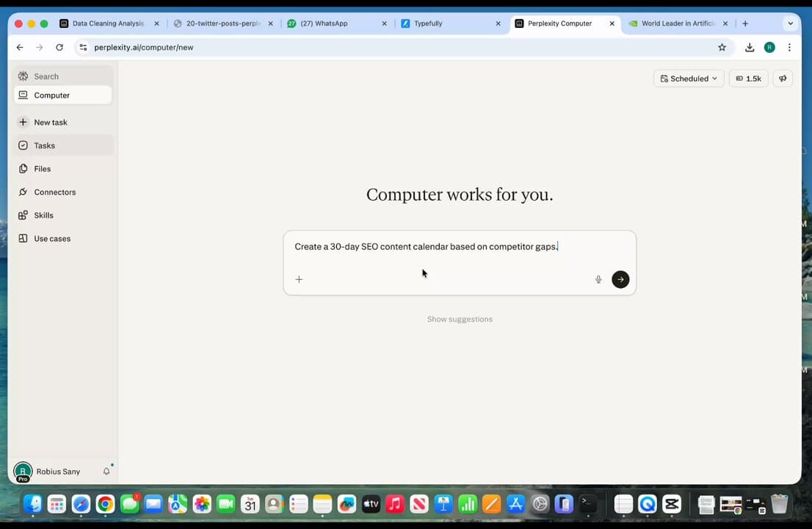The width and height of the screenshot is (812, 529).
Task: Click the megaphone announcements icon
Action: tap(782, 79)
